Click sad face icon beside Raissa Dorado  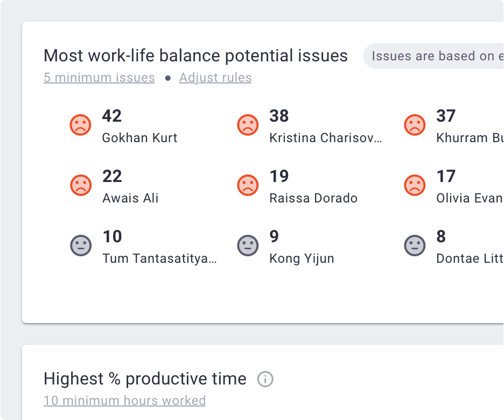pos(247,185)
